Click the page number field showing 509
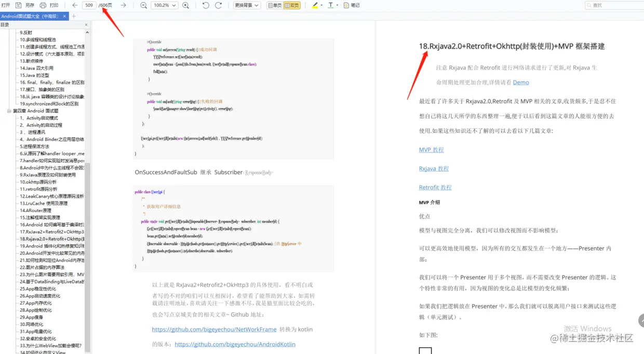The image size is (644, 354). tap(89, 5)
